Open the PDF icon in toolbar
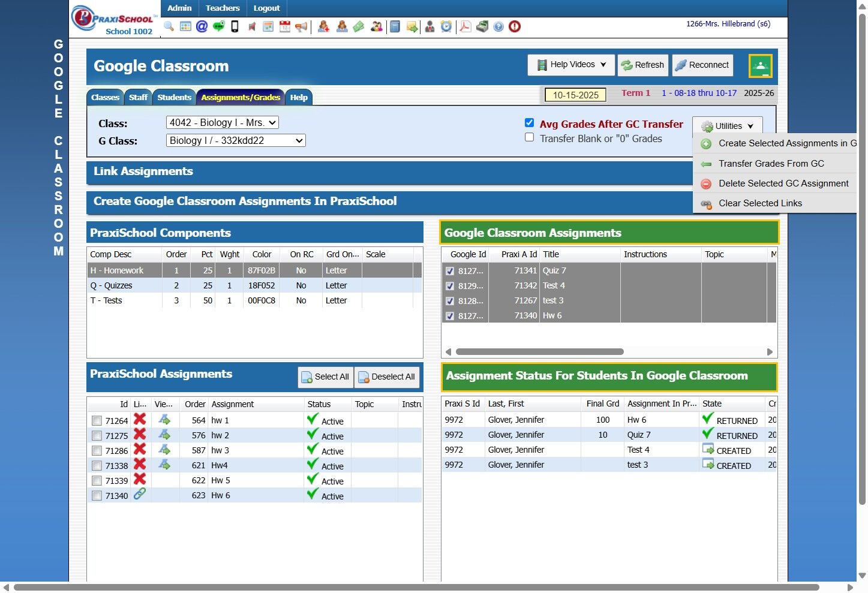 465,26
